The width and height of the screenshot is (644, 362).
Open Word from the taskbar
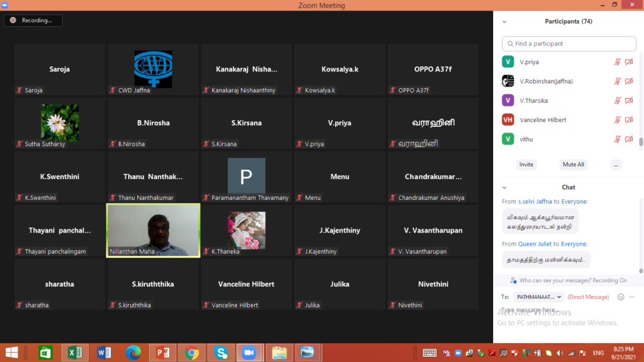(x=104, y=353)
